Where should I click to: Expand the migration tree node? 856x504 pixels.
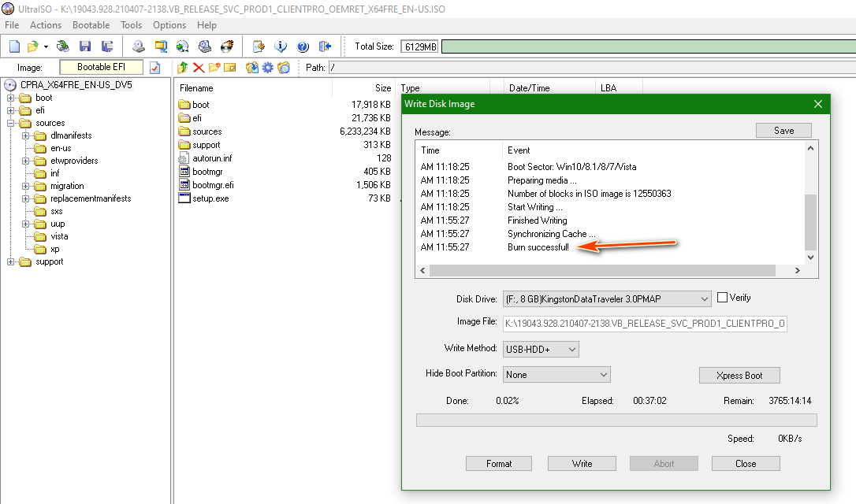point(26,186)
